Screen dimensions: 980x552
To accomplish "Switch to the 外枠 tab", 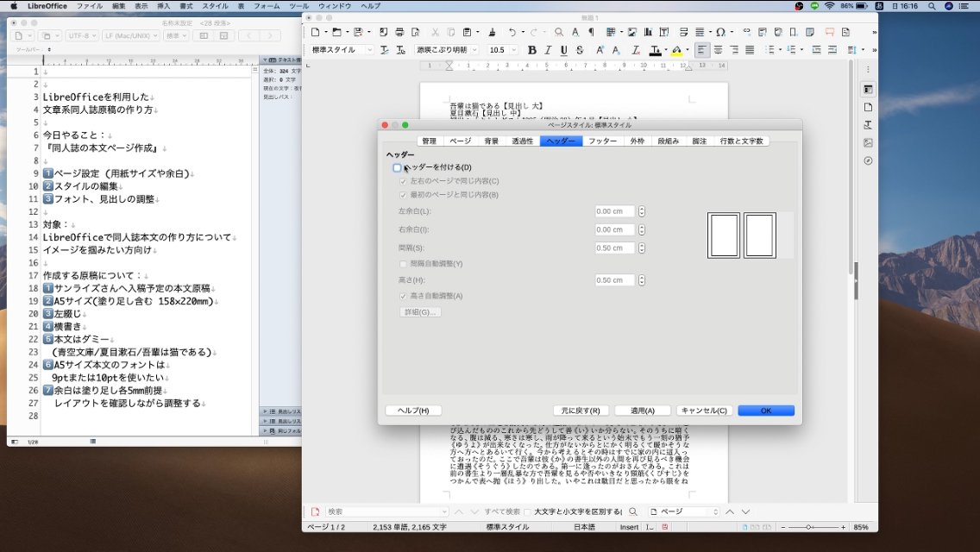I will 637,141.
